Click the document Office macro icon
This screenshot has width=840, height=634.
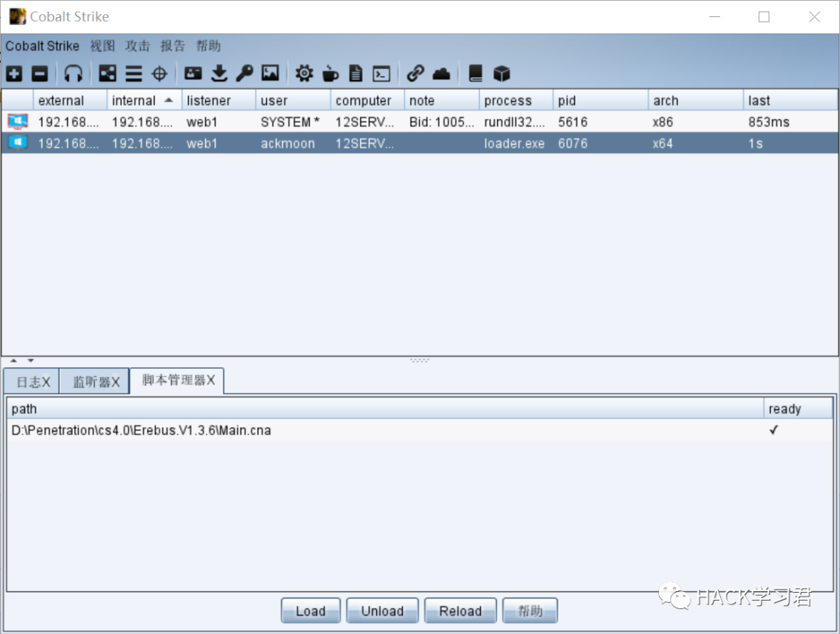tap(355, 73)
